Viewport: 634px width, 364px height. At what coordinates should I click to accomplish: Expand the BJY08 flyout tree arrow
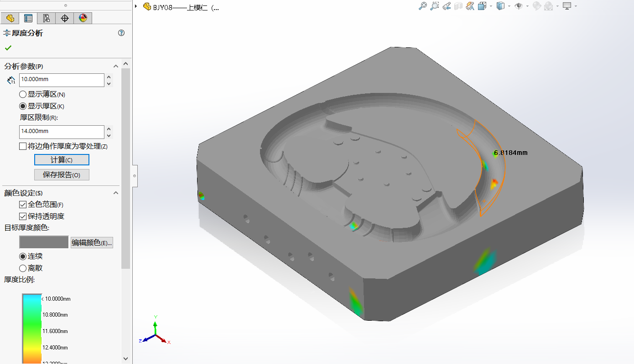pyautogui.click(x=136, y=6)
